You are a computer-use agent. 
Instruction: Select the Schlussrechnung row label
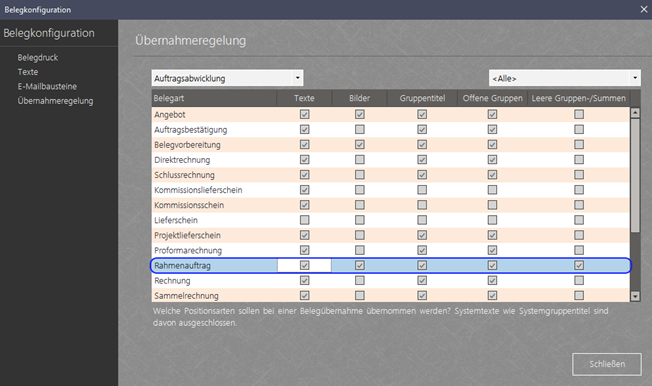click(184, 175)
